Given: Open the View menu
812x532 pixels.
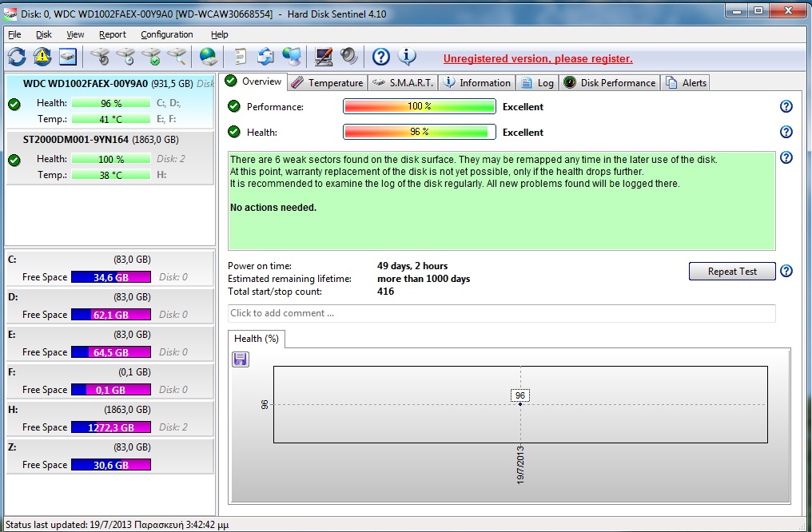Looking at the screenshot, I should coord(75,34).
